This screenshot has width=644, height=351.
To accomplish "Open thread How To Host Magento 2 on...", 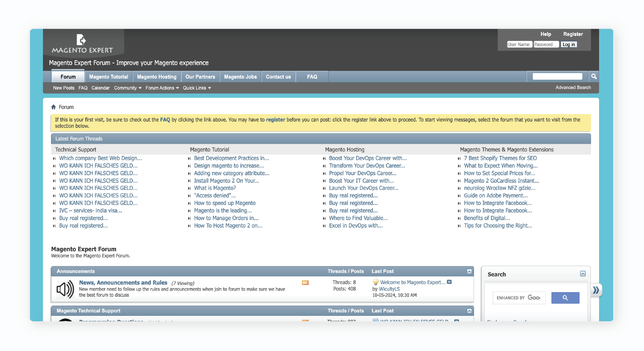I will coord(228,226).
